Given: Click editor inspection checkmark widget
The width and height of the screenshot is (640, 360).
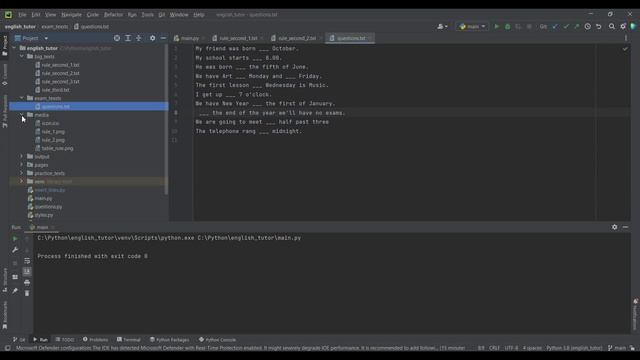Looking at the screenshot, I should pyautogui.click(x=625, y=49).
